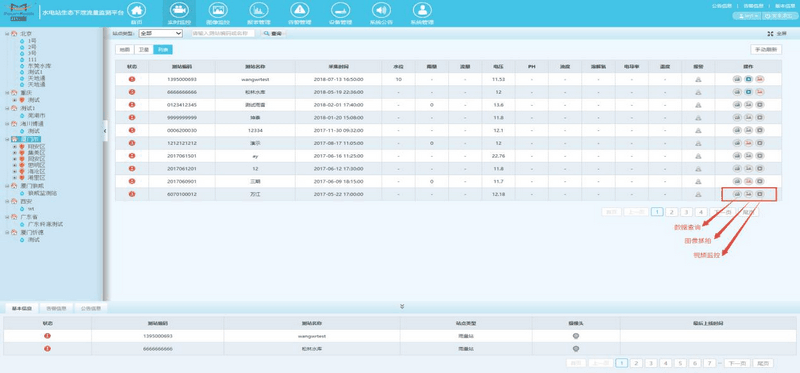
Task: Click the station code search field
Action: 223,33
